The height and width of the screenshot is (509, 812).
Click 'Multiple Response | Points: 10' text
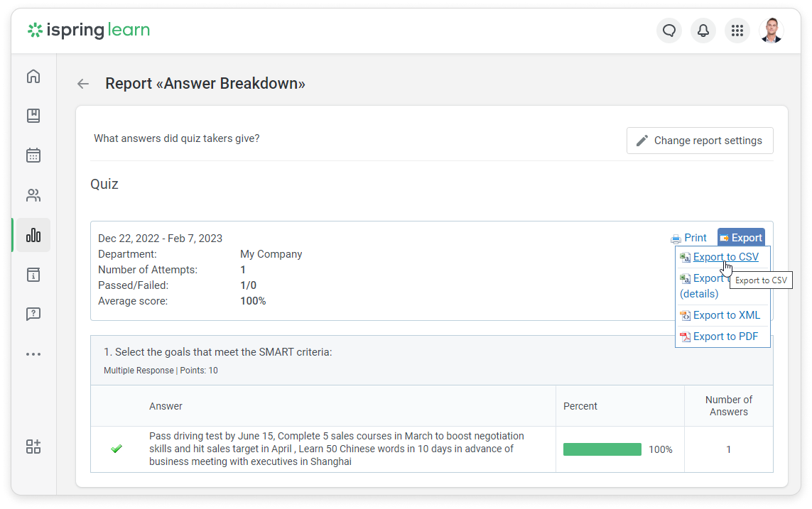161,371
